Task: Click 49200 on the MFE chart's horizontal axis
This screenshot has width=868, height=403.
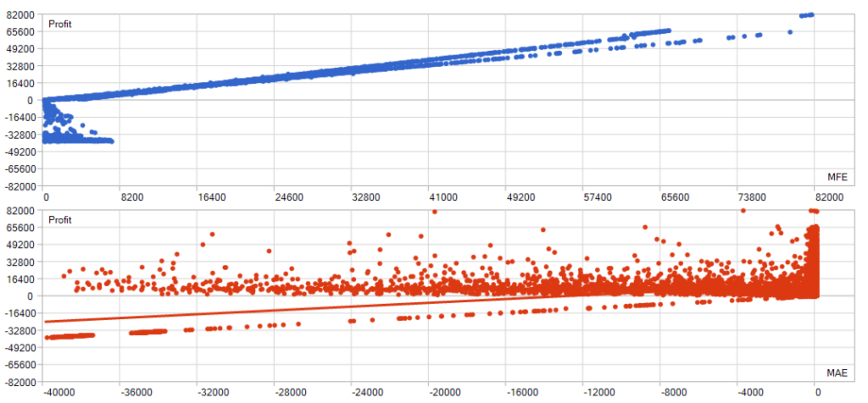Action: [521, 196]
